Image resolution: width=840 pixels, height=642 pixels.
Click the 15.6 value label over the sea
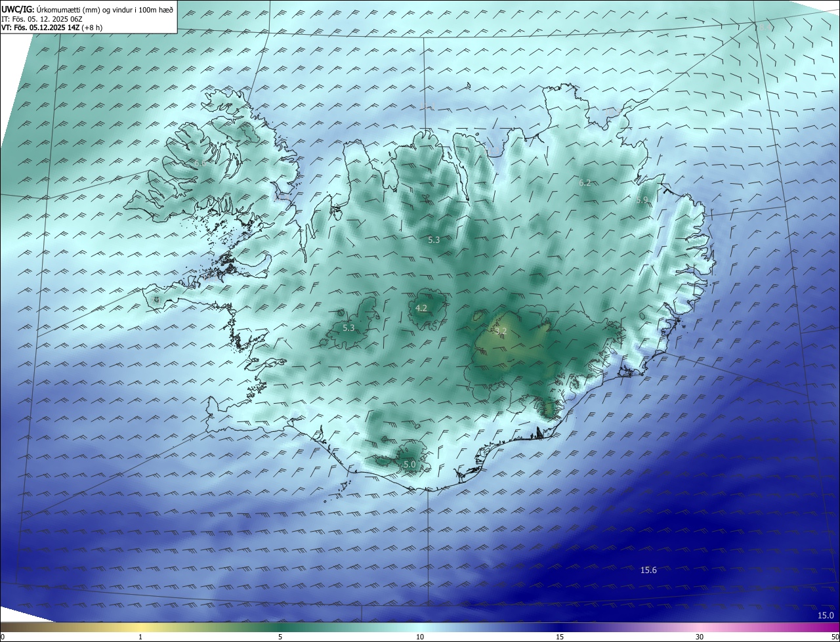click(648, 570)
